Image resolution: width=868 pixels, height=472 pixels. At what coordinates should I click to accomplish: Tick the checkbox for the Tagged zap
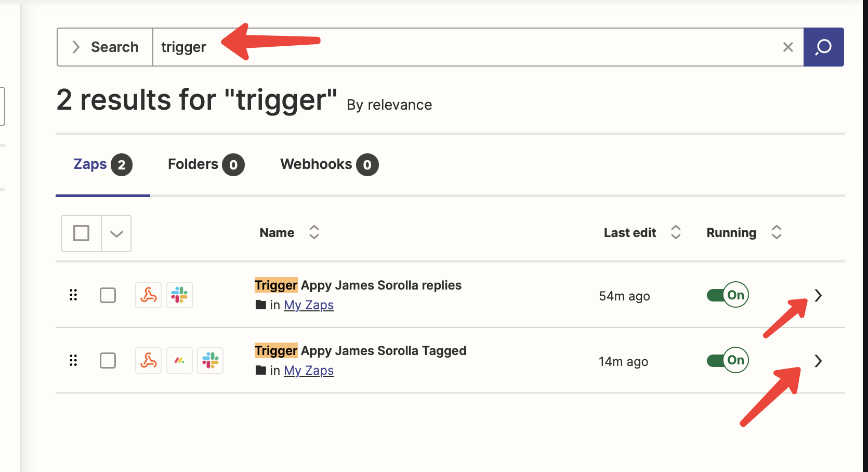pos(108,361)
